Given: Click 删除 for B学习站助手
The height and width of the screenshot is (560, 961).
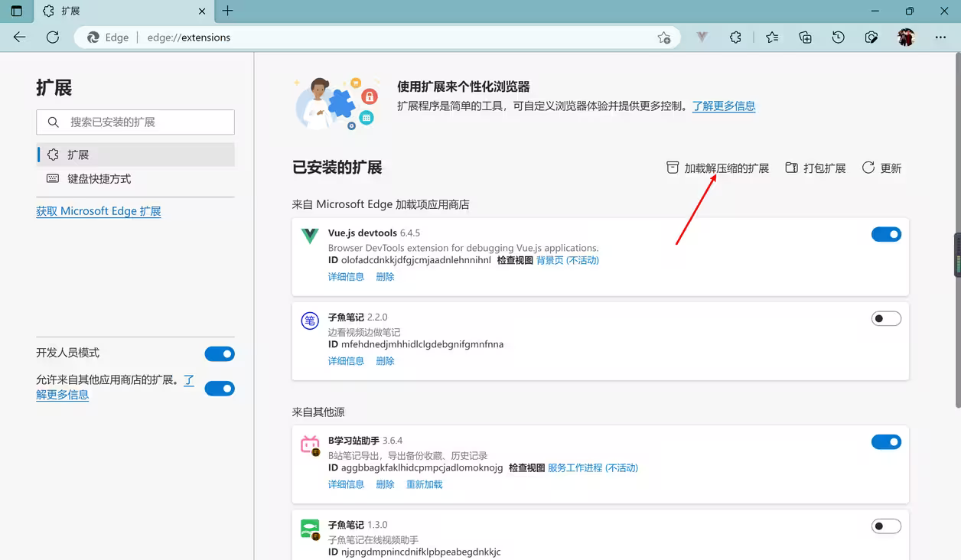Looking at the screenshot, I should [x=385, y=484].
